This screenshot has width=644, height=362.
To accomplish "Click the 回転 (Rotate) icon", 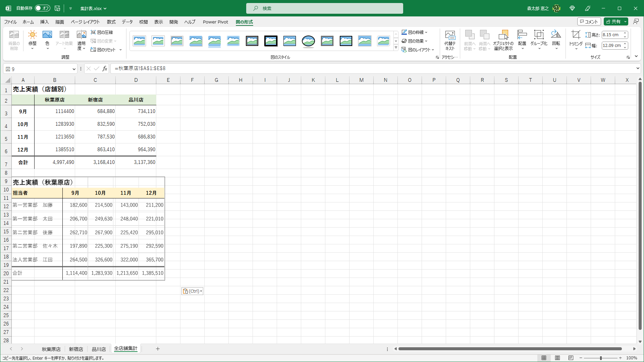I will tap(556, 35).
